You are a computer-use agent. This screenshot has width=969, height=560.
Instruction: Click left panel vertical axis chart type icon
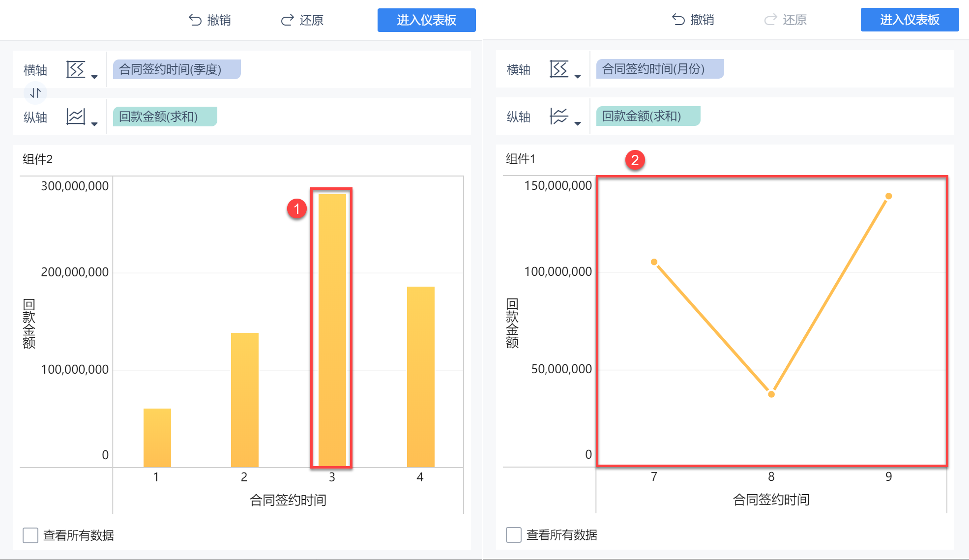click(76, 117)
